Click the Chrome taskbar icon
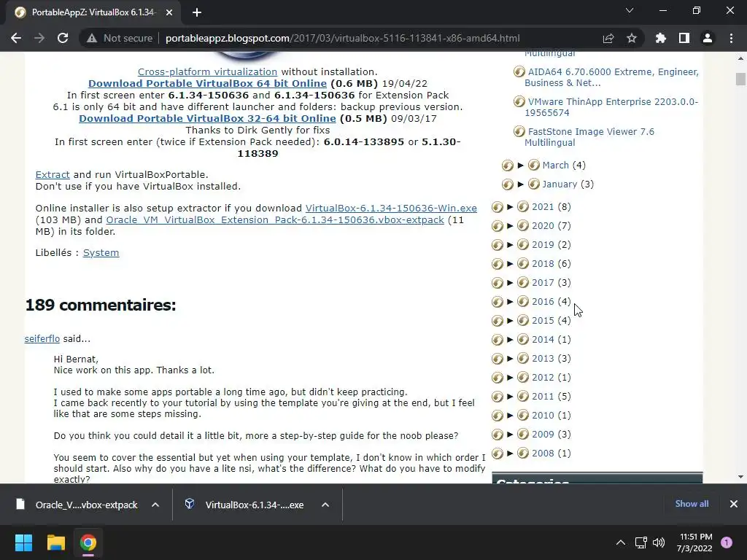This screenshot has height=560, width=747. [x=88, y=542]
